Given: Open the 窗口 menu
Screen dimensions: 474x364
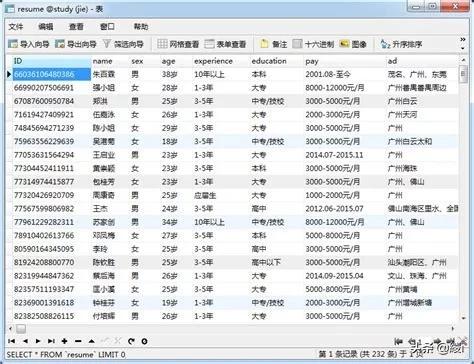Looking at the screenshot, I should [107, 27].
